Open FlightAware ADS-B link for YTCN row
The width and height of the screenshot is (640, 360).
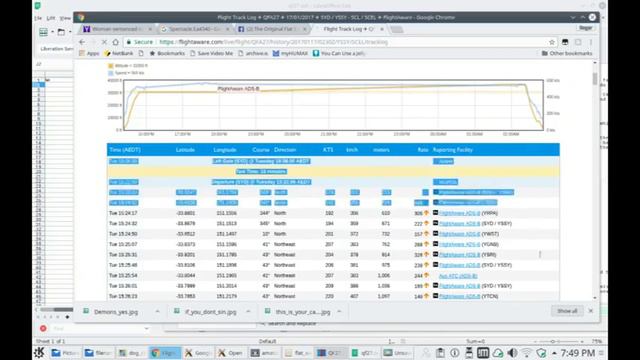[460, 296]
